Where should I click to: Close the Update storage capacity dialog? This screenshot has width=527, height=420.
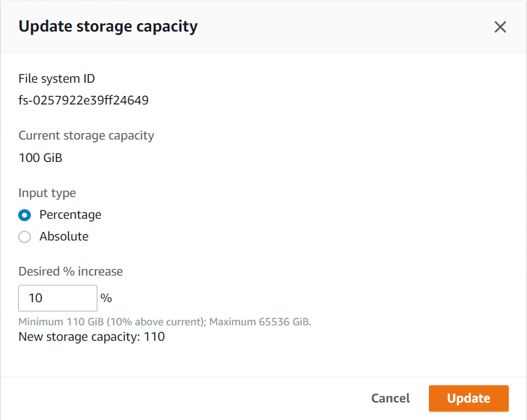click(500, 27)
